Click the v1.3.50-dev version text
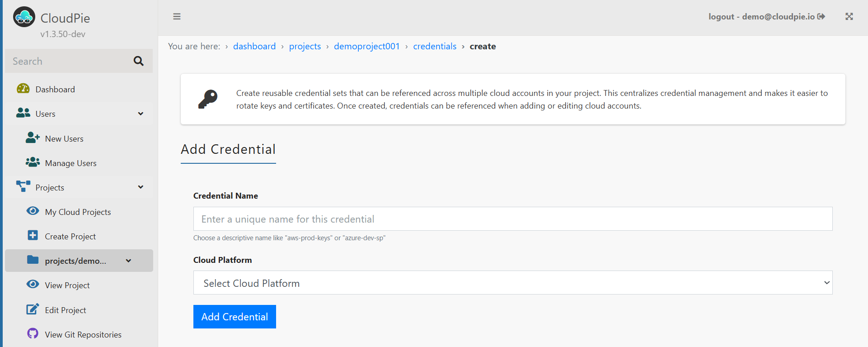Viewport: 868px width, 347px height. point(63,34)
